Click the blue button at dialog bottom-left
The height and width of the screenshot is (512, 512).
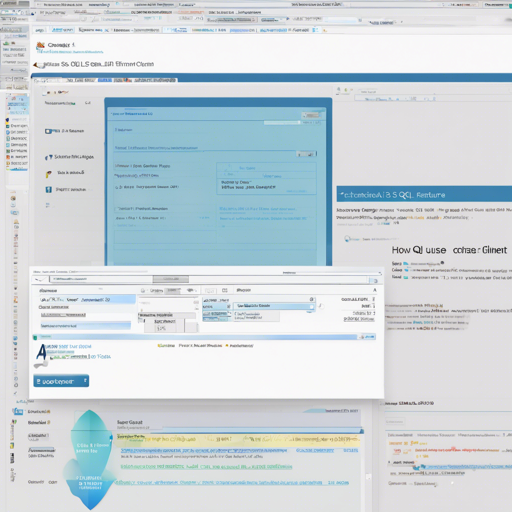pos(61,381)
